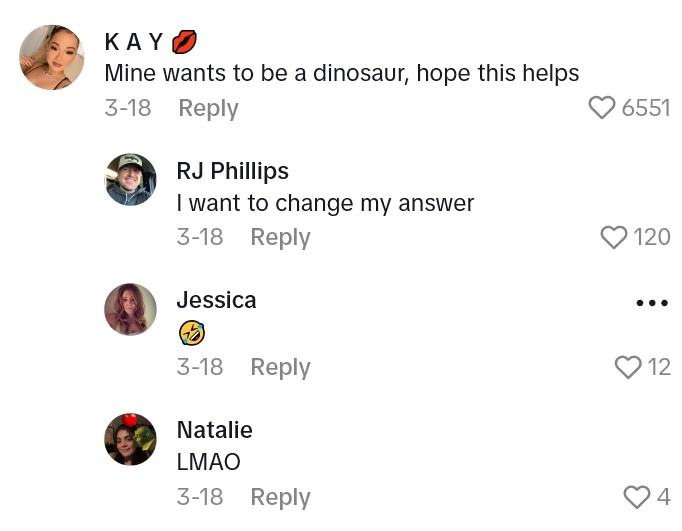The height and width of the screenshot is (531, 682).
Task: Open RJ Phillips' avatar
Action: point(131,180)
